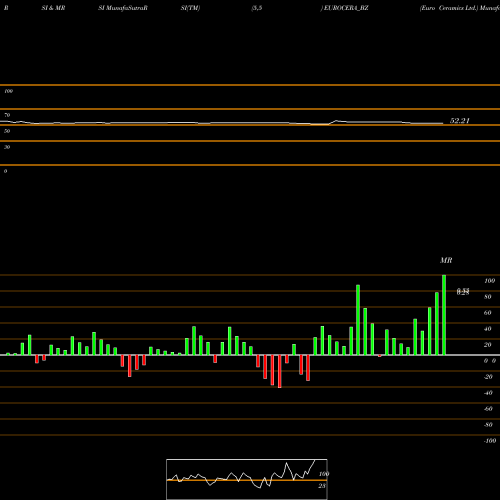Viewport: 500px width, 500px height.
Task: Click the 40 label on MR right axis
Action: pos(488,329)
